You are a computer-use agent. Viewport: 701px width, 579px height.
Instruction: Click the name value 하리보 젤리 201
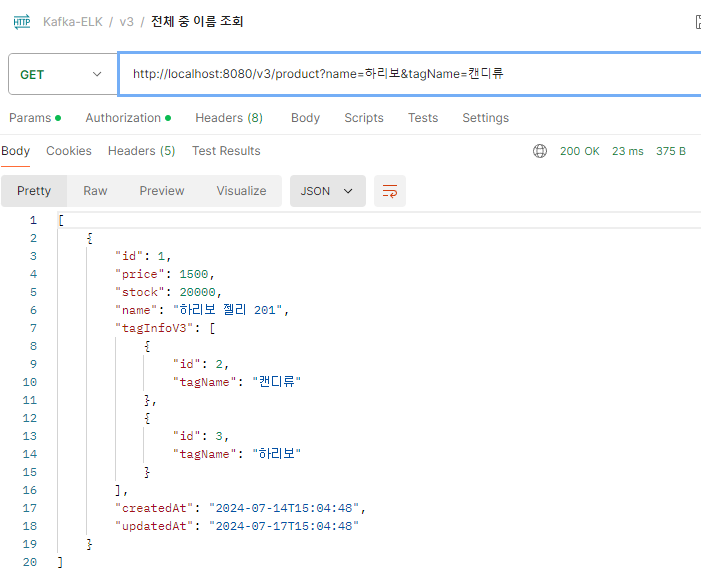click(x=228, y=310)
